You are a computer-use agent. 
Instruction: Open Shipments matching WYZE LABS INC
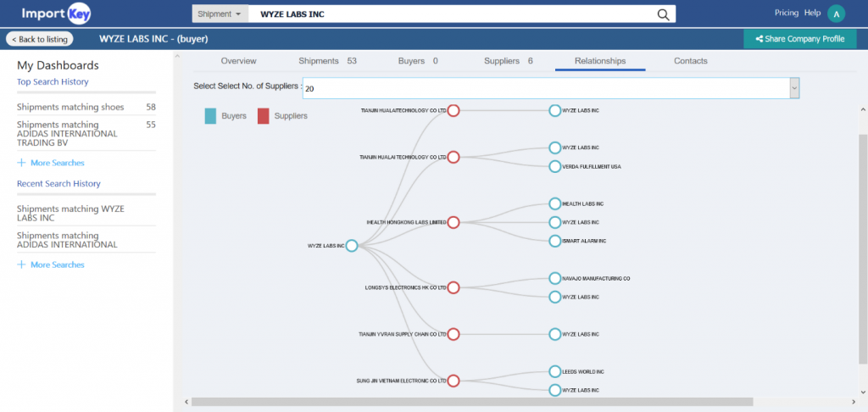pos(71,213)
